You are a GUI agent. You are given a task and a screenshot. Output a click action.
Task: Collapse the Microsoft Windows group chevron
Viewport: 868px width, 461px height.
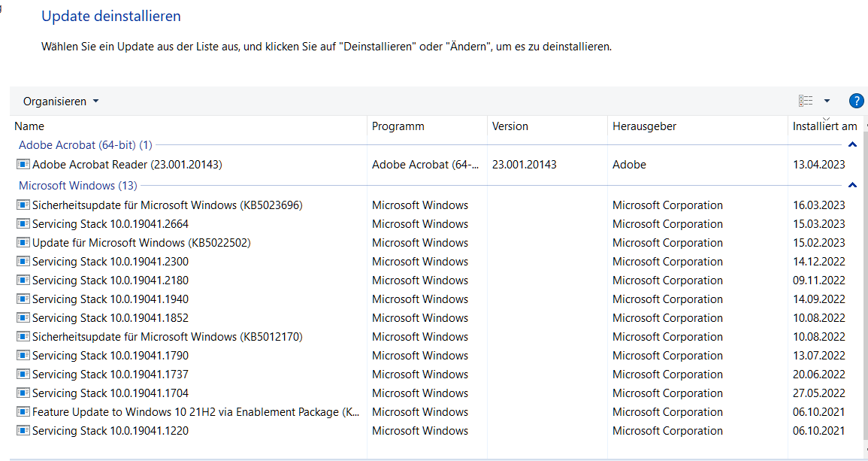point(852,185)
